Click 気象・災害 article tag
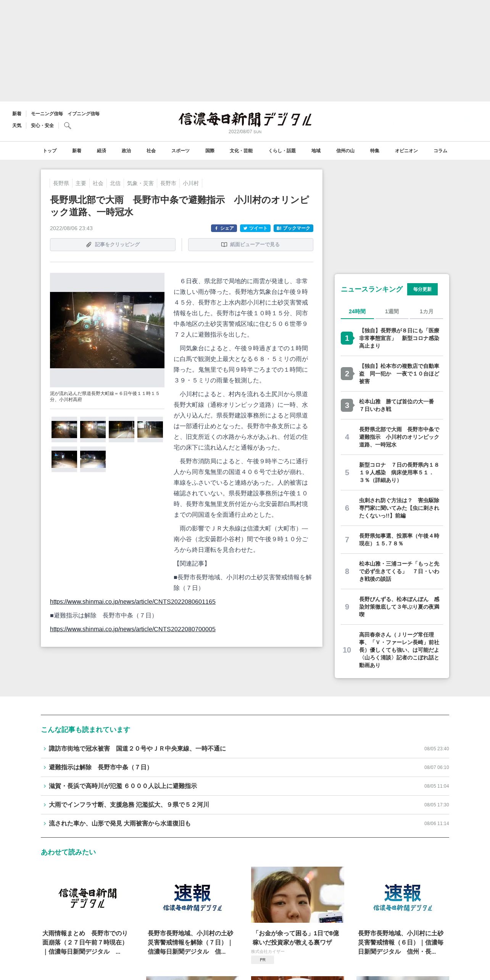 (140, 183)
